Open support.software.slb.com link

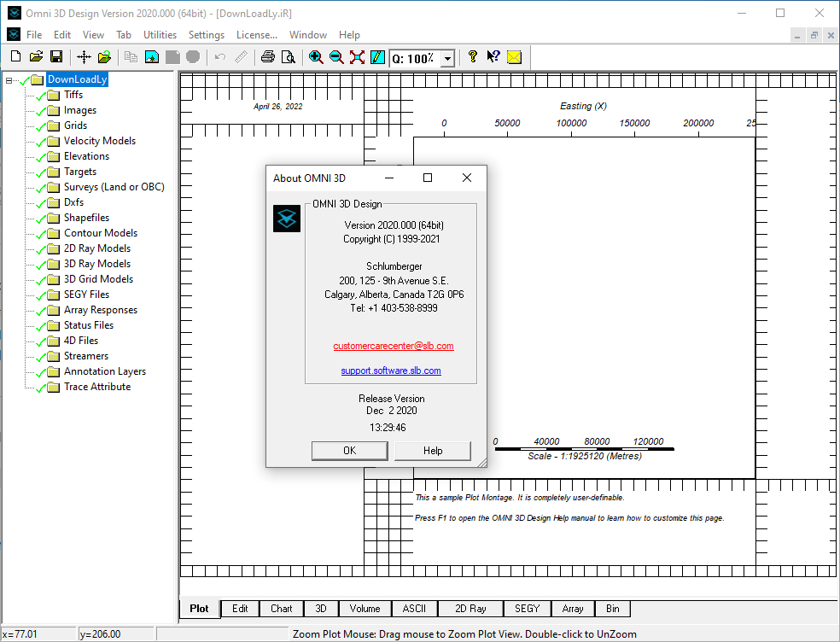coord(391,371)
